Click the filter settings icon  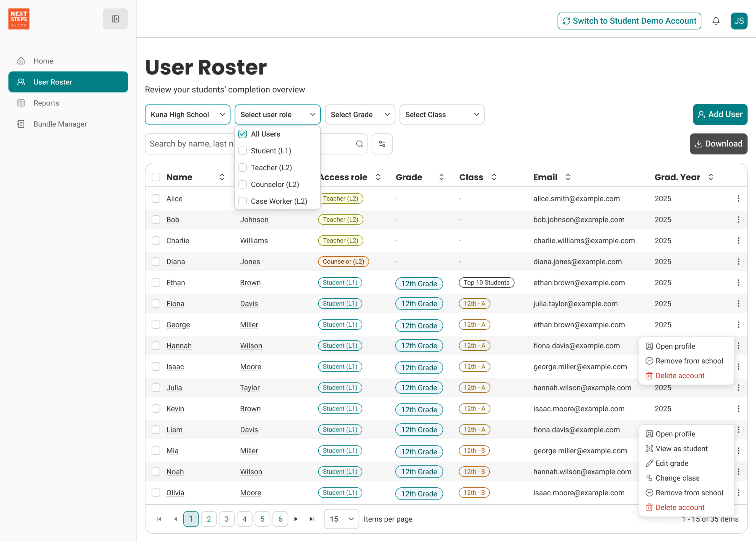pos(382,144)
